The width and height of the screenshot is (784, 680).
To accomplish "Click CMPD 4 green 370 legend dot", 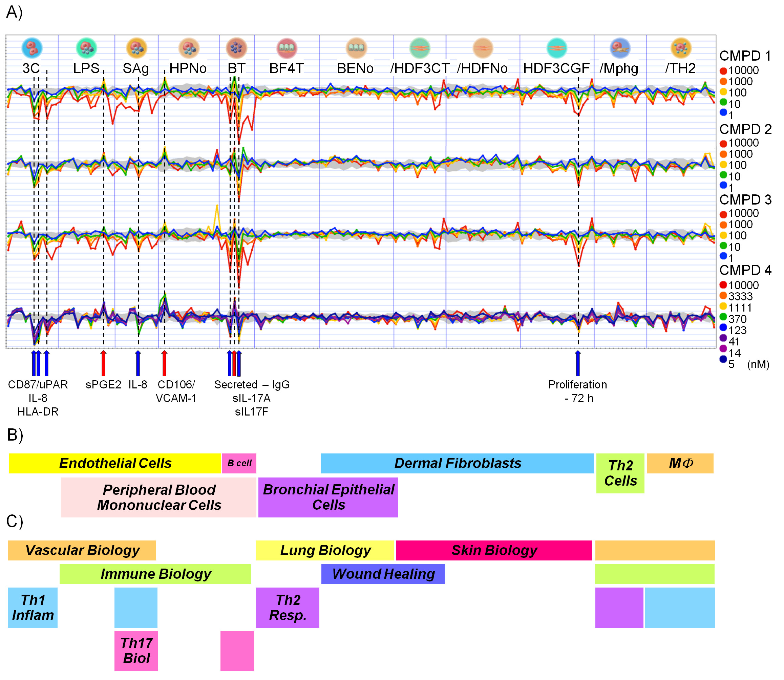I will tap(723, 317).
